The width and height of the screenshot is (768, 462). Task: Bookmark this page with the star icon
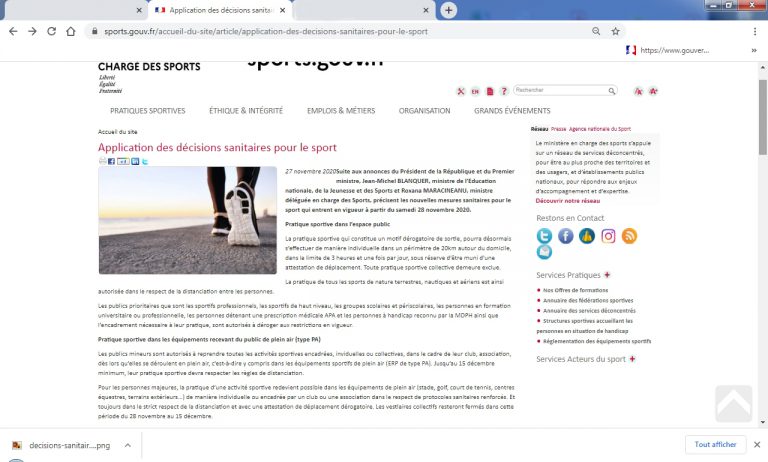pyautogui.click(x=616, y=31)
